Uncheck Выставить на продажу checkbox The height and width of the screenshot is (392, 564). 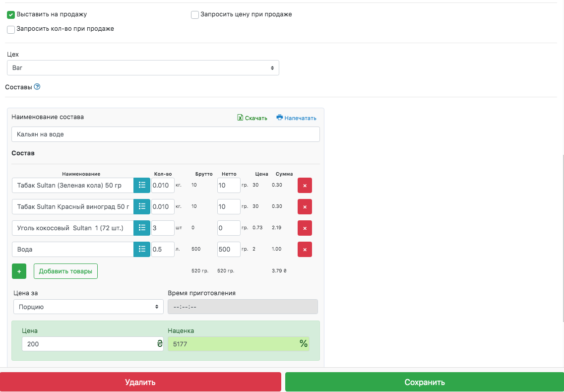(x=11, y=15)
